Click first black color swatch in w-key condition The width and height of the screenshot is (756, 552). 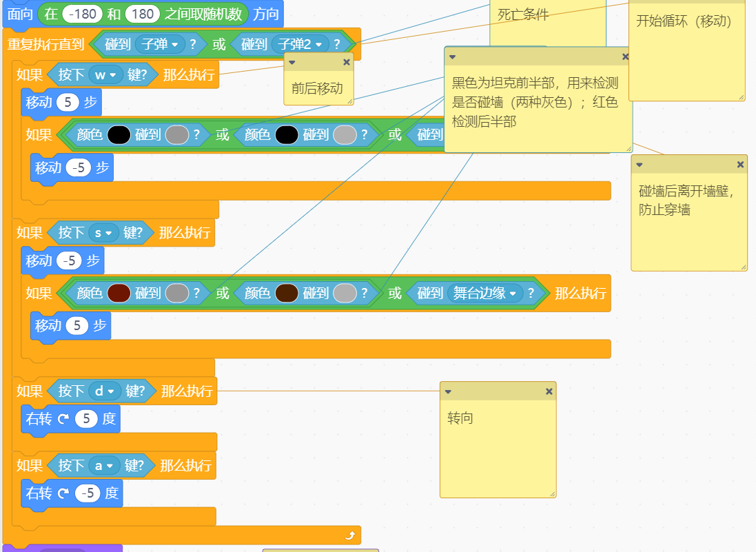(x=119, y=135)
